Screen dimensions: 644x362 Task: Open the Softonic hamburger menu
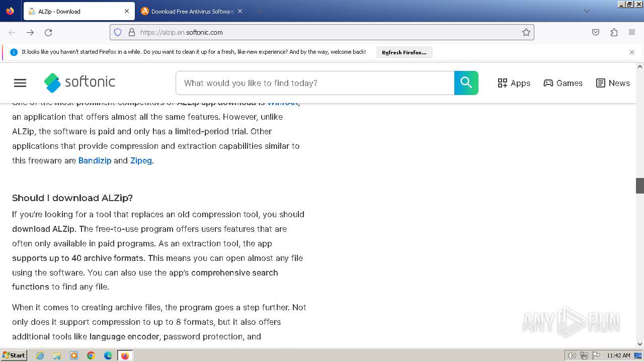tap(20, 83)
